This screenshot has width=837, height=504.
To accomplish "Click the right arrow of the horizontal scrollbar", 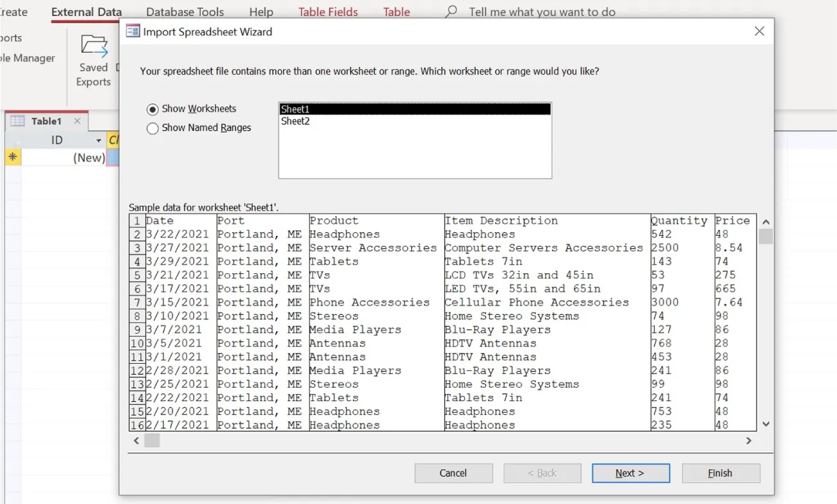I will tap(748, 441).
